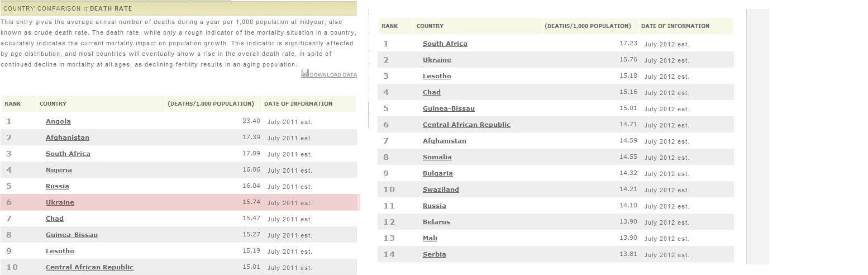
Task: Select the Nigeria link in the table
Action: point(59,170)
